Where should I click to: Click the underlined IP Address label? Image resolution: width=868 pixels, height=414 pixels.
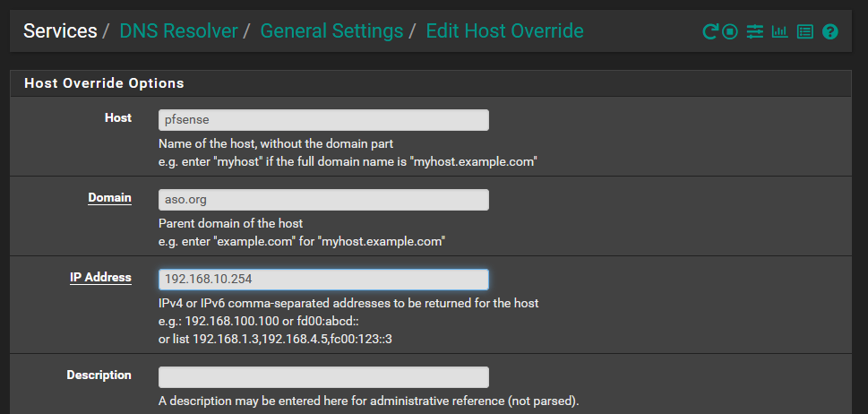tap(100, 278)
